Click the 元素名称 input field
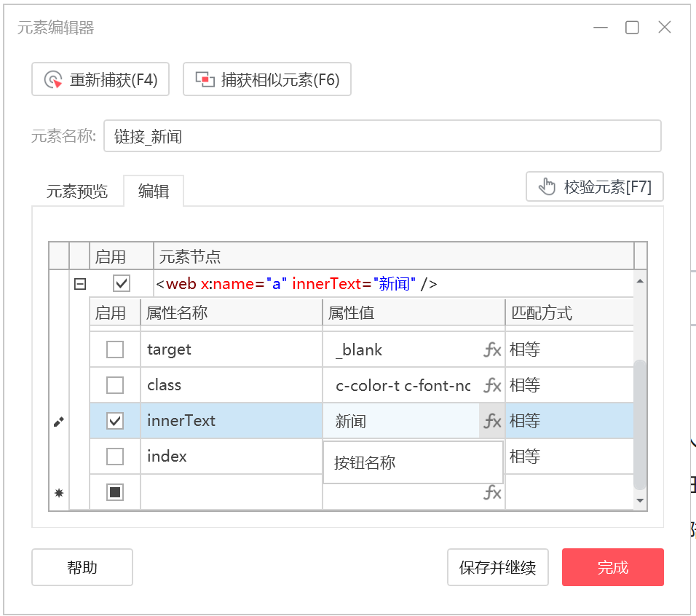Image resolution: width=696 pixels, height=616 pixels. [x=382, y=136]
